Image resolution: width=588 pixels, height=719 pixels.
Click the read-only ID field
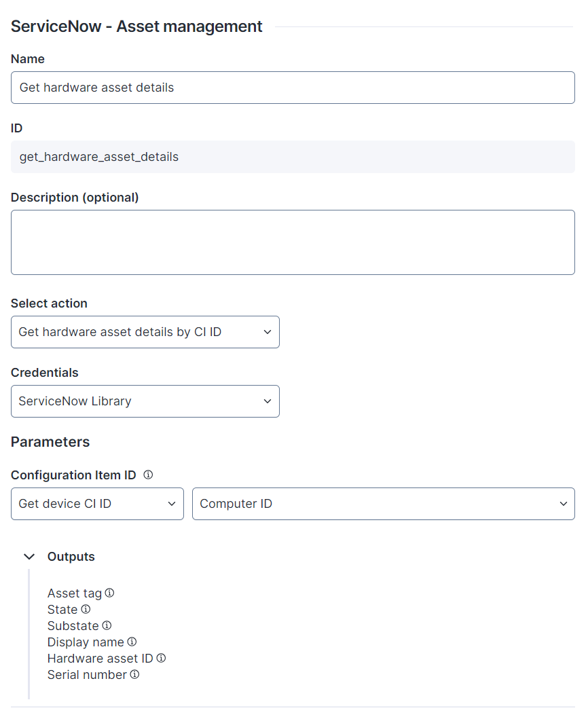293,157
